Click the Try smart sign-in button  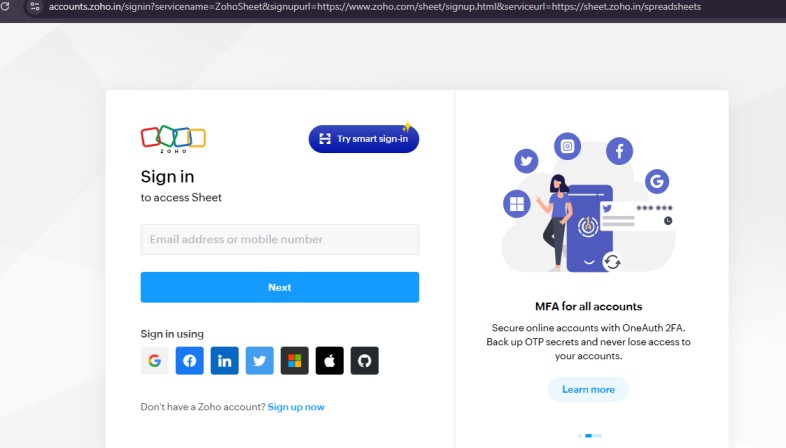pyautogui.click(x=364, y=139)
